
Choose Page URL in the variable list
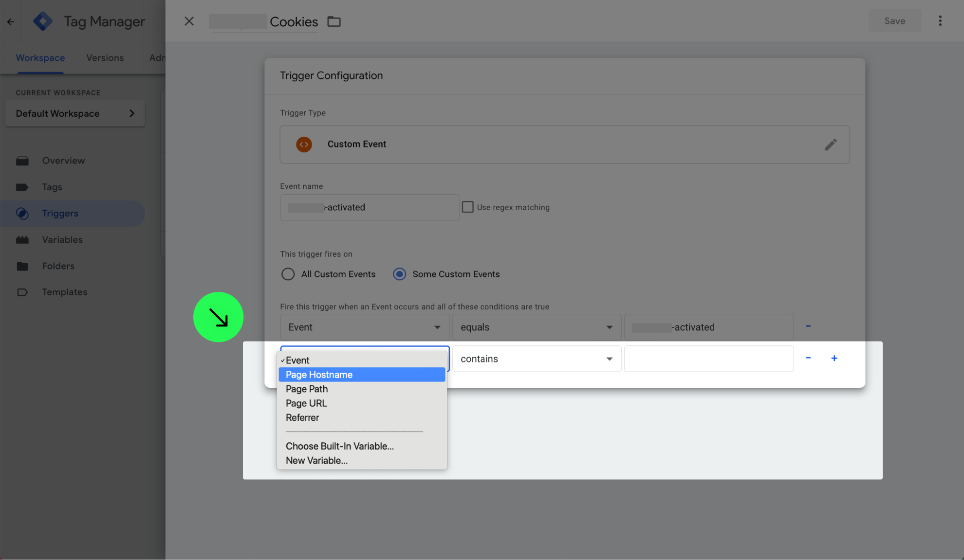pyautogui.click(x=362, y=403)
